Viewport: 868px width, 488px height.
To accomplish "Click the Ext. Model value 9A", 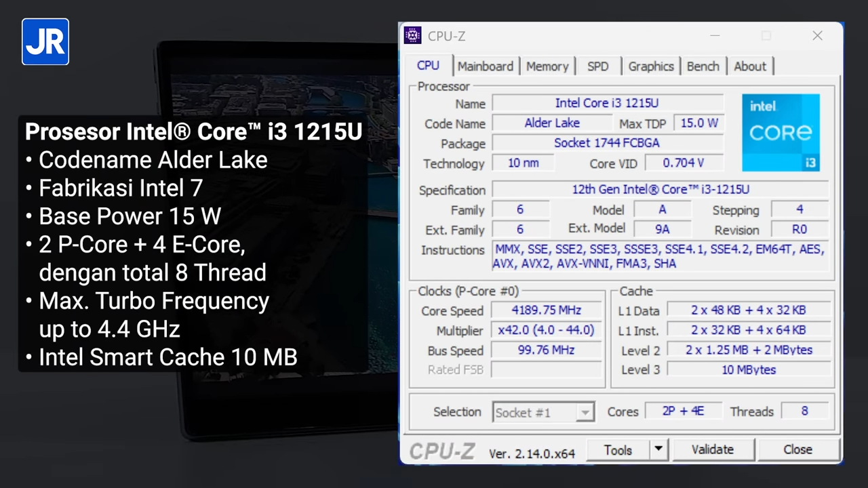I will 663,229.
